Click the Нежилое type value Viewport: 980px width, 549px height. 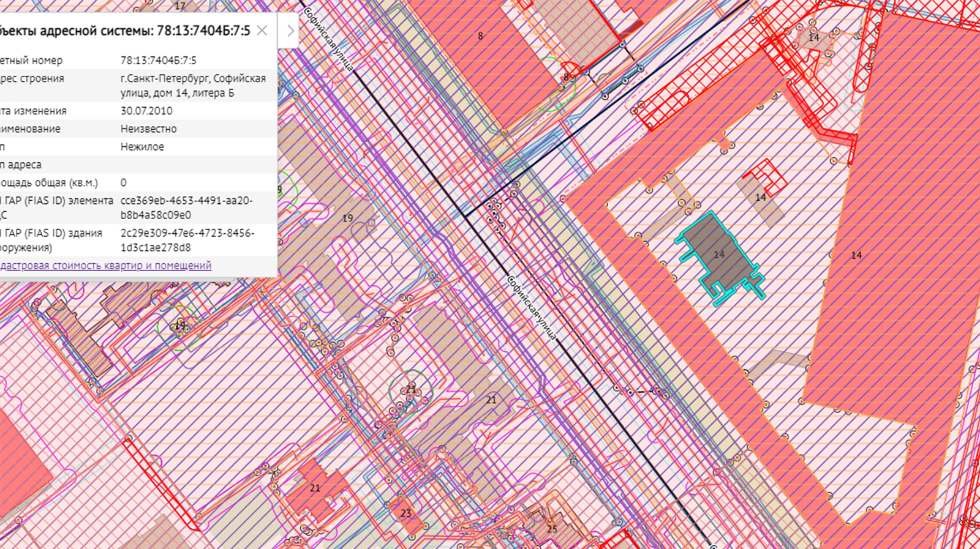click(x=142, y=147)
